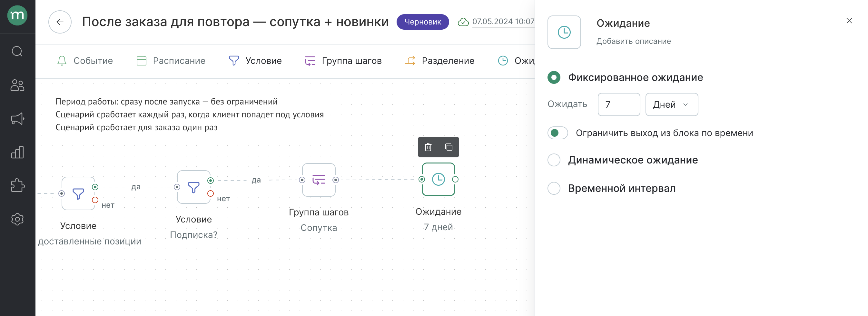Click the 'доставленные позиции' caption

(90, 241)
